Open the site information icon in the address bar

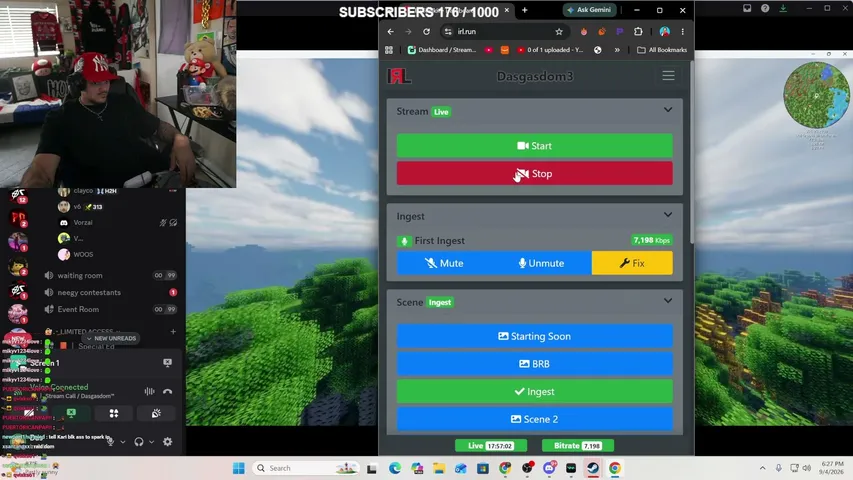(448, 32)
